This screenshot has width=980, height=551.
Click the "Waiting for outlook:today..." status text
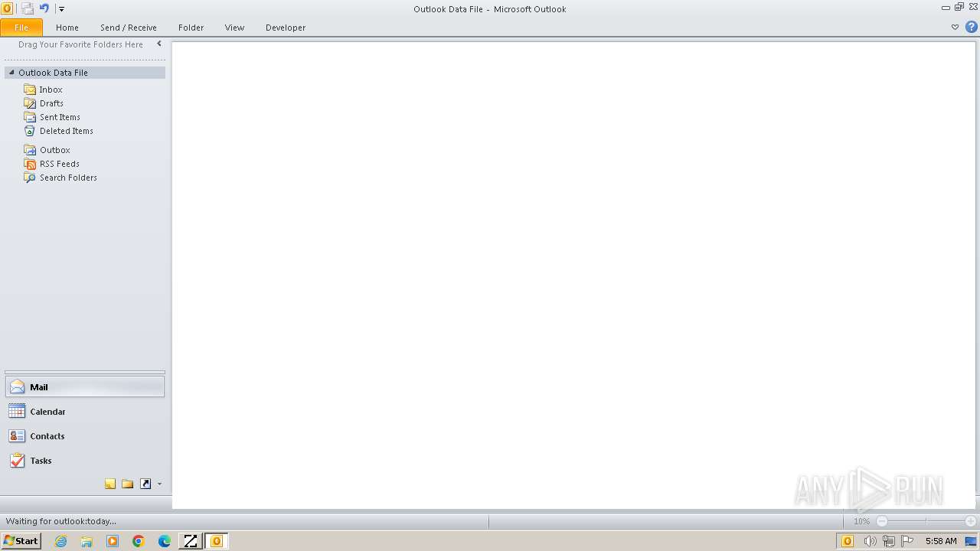click(61, 521)
